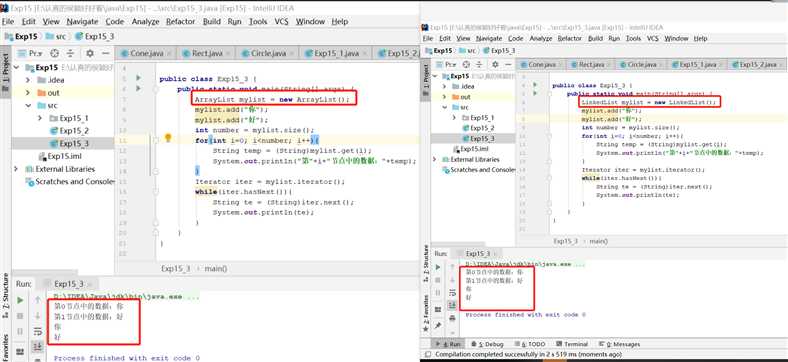Screen dimensions: 788x362
Task: Click the src breadcrumb in left window's navigation bar
Action: click(56, 36)
